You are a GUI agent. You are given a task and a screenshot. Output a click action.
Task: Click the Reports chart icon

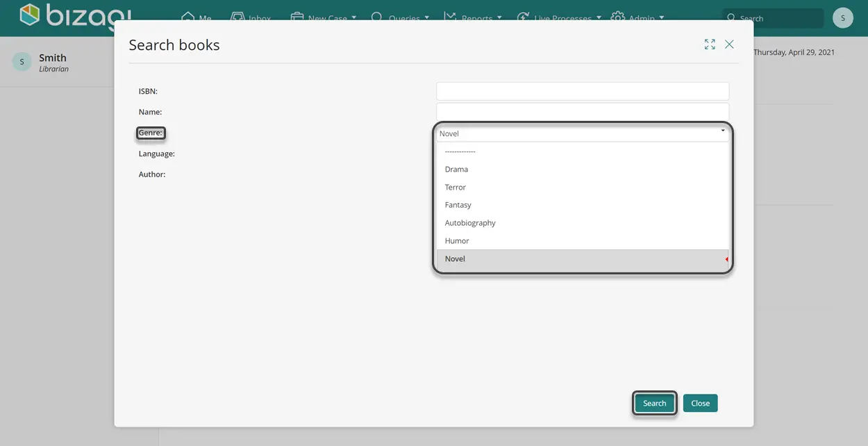tap(450, 17)
